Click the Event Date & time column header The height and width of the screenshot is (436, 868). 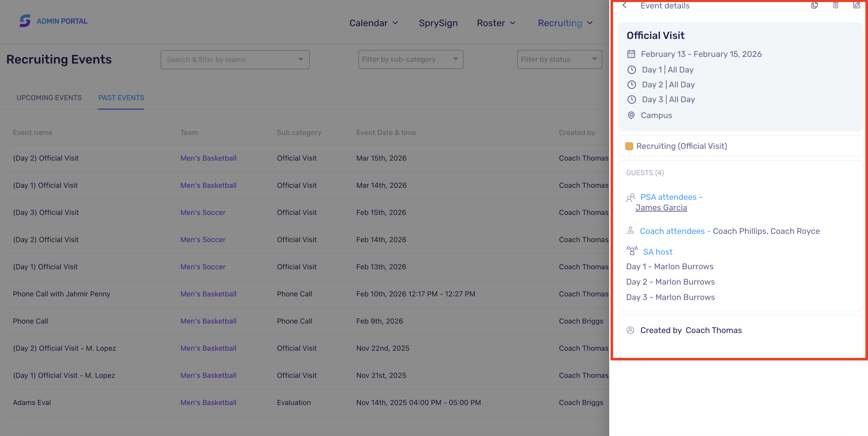click(x=386, y=132)
